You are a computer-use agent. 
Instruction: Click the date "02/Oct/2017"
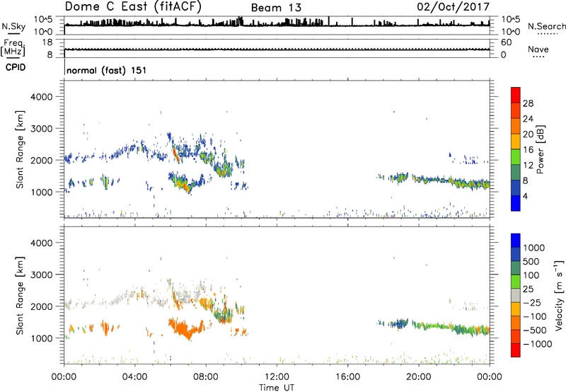453,7
